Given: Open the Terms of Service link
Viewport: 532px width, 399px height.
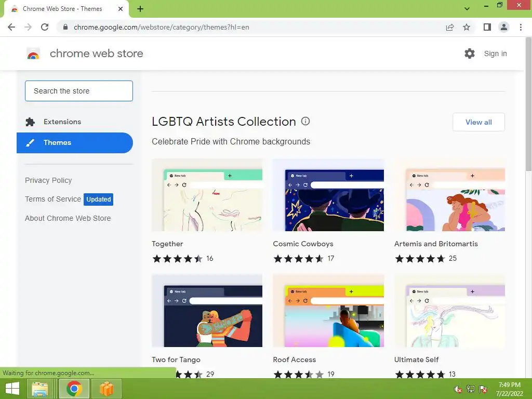Looking at the screenshot, I should point(53,199).
